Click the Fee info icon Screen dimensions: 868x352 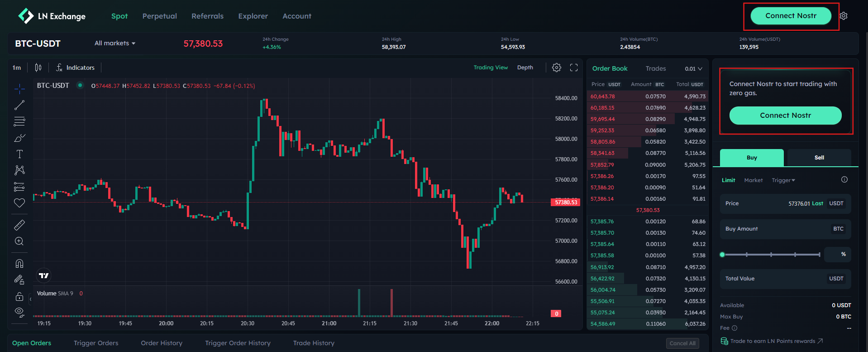coord(734,328)
